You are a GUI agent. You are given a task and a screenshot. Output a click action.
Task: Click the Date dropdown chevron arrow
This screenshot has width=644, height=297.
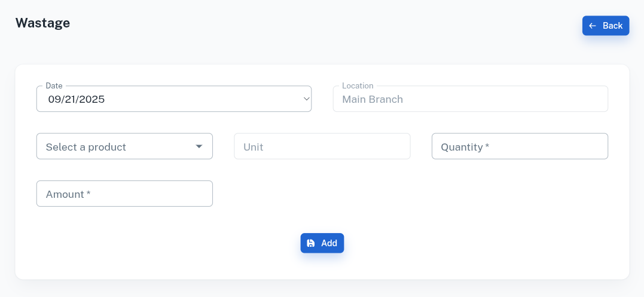tap(306, 99)
